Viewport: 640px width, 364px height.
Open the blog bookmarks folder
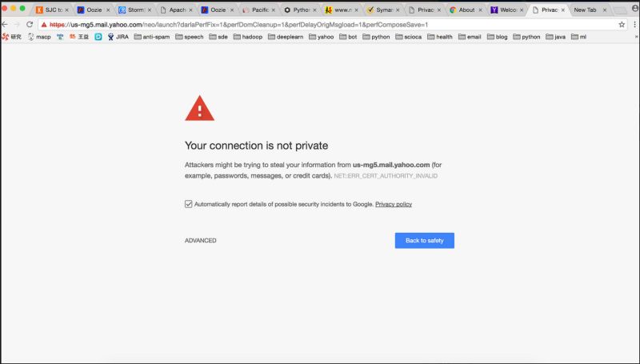coord(497,37)
